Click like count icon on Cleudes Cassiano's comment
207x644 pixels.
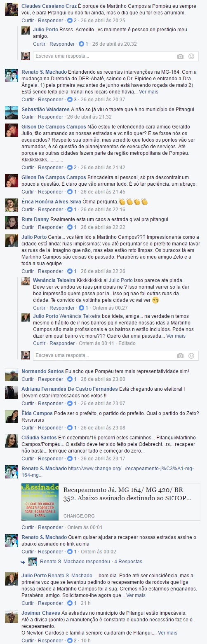click(69, 20)
